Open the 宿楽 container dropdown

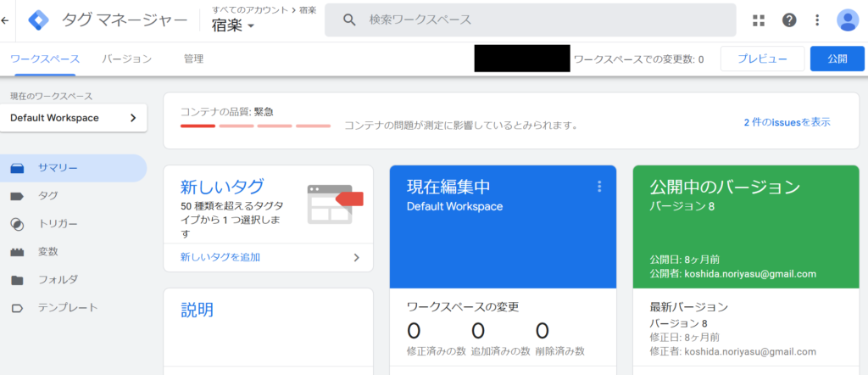point(232,25)
